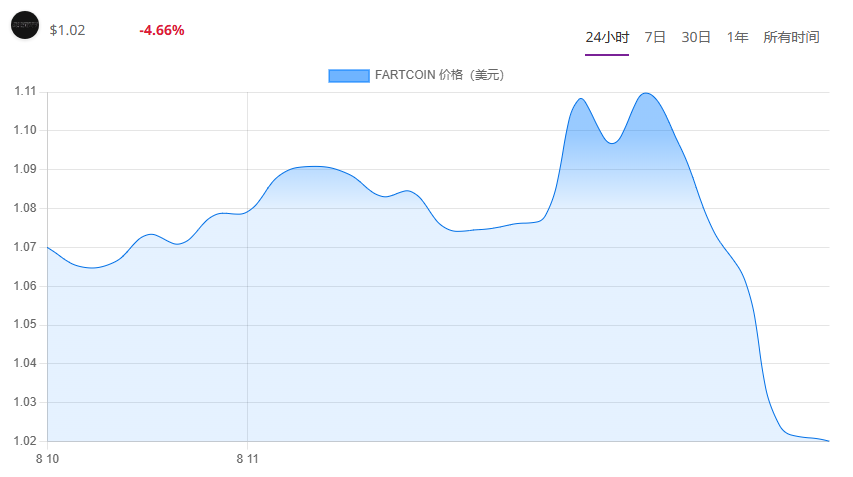Click the 8 10 x-axis date label

pos(47,459)
